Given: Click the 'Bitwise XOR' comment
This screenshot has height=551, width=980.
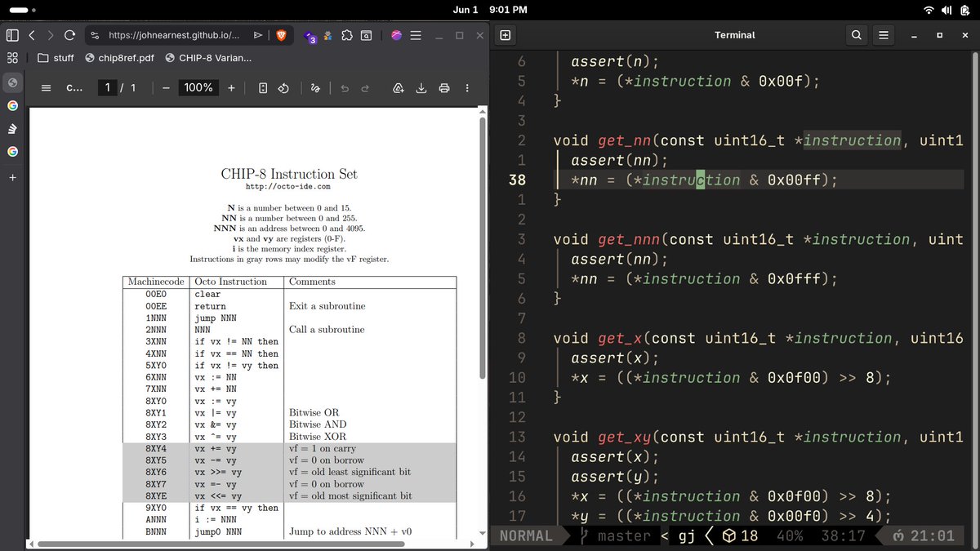Looking at the screenshot, I should click(318, 437).
